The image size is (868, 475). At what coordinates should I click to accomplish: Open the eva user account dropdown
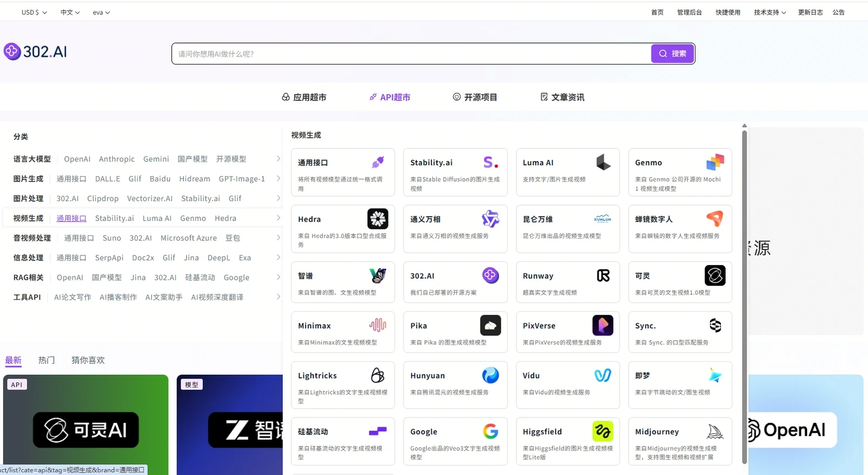tap(101, 12)
